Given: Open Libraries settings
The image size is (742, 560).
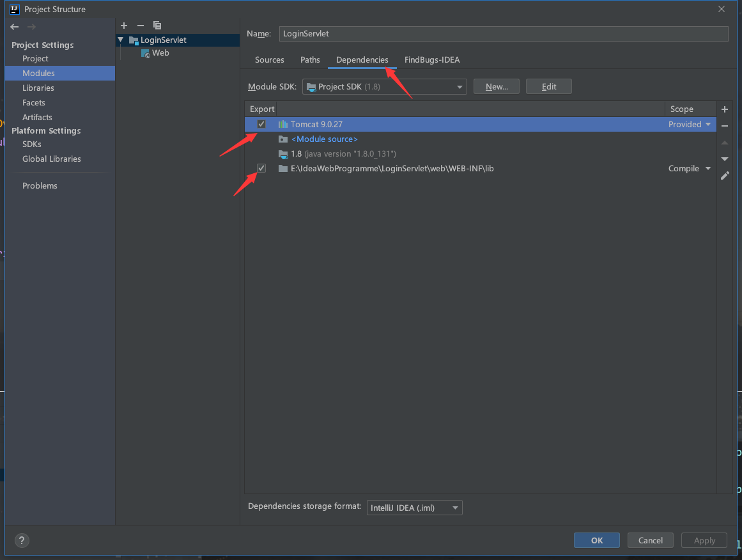Looking at the screenshot, I should (x=60, y=88).
